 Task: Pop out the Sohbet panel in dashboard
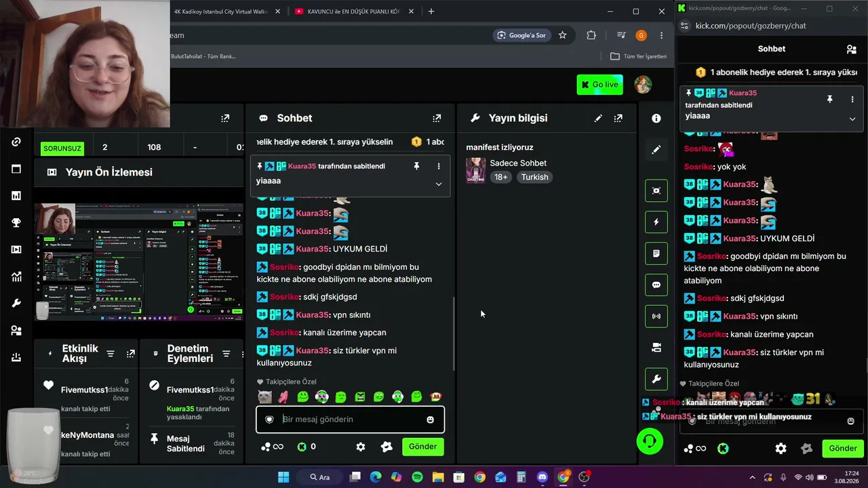pos(437,118)
